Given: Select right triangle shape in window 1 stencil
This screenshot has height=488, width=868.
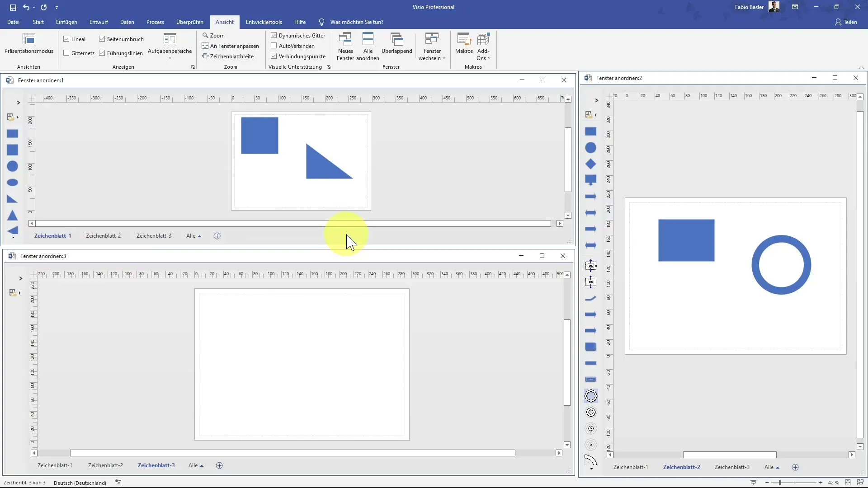Looking at the screenshot, I should pyautogui.click(x=12, y=199).
